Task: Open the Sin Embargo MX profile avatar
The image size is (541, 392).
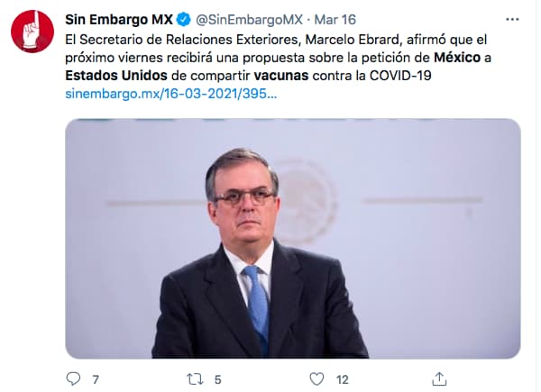Action: click(32, 32)
